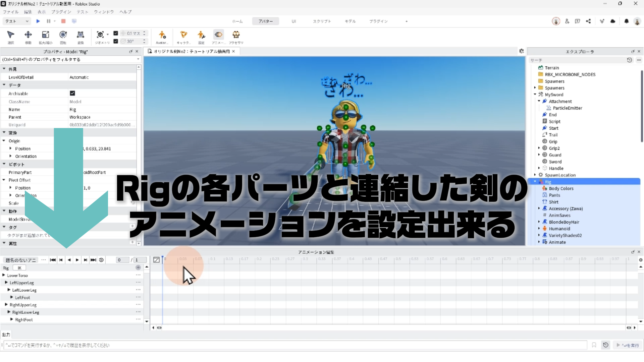Toggle the curve editor icon
This screenshot has width=644, height=362.
coord(156,260)
